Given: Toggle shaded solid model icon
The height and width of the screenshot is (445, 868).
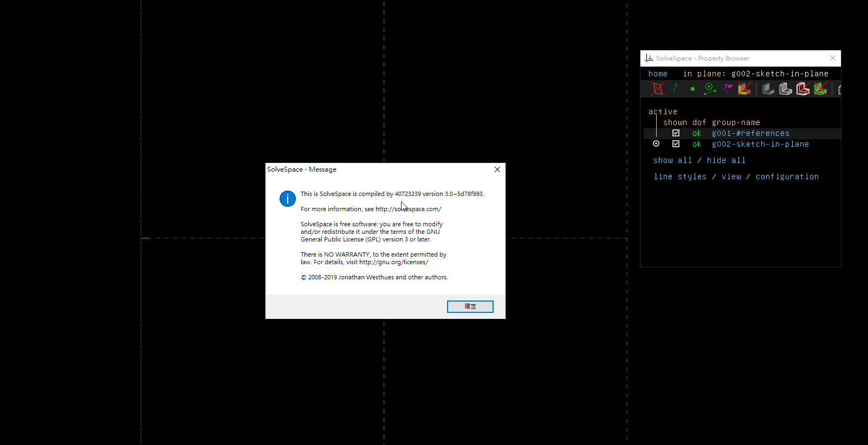Looking at the screenshot, I should 768,89.
